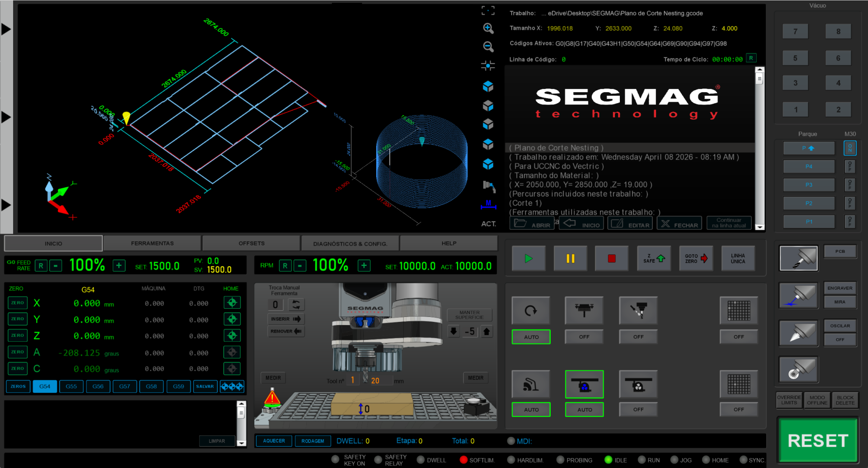Screen dimensions: 868x468
Task: Open the DIAGNÓSTICOS & CONFIG. tab
Action: click(x=350, y=243)
